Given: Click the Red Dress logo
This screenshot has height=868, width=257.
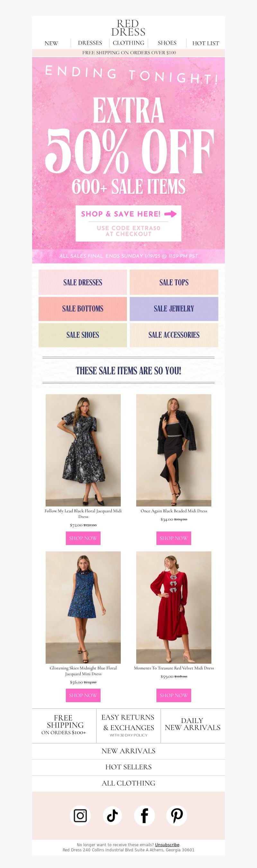Looking at the screenshot, I should coord(128,28).
